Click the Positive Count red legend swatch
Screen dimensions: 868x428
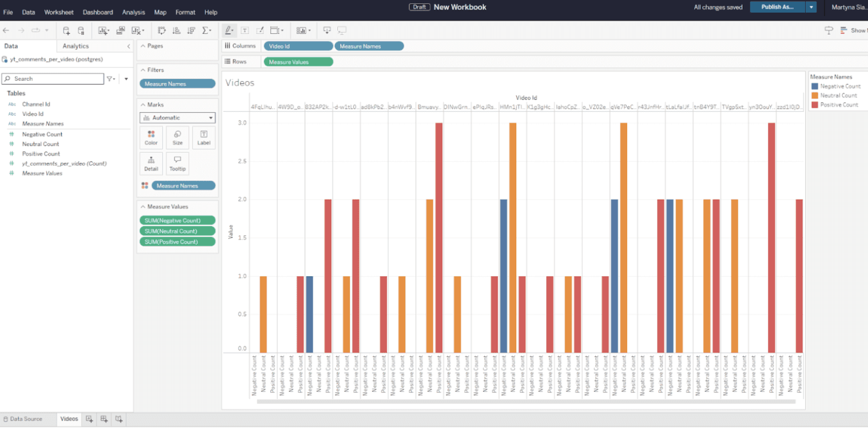[x=815, y=105]
